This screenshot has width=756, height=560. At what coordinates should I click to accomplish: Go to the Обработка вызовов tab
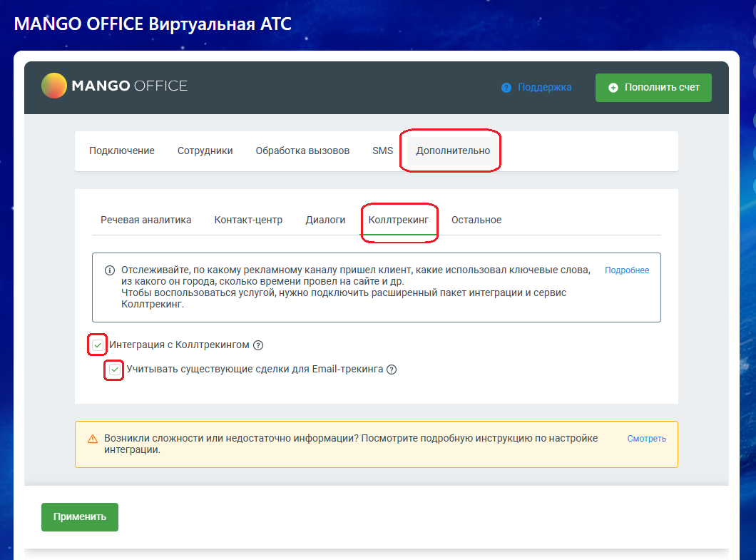tap(302, 151)
